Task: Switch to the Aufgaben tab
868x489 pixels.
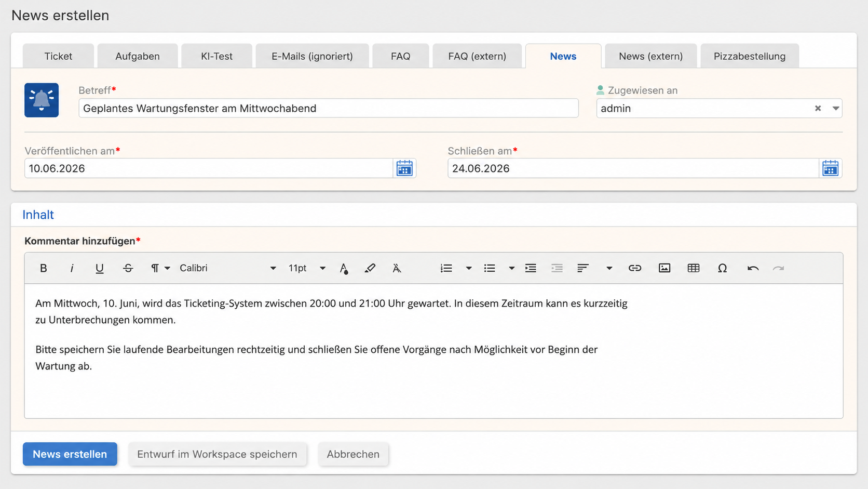Action: tap(138, 56)
